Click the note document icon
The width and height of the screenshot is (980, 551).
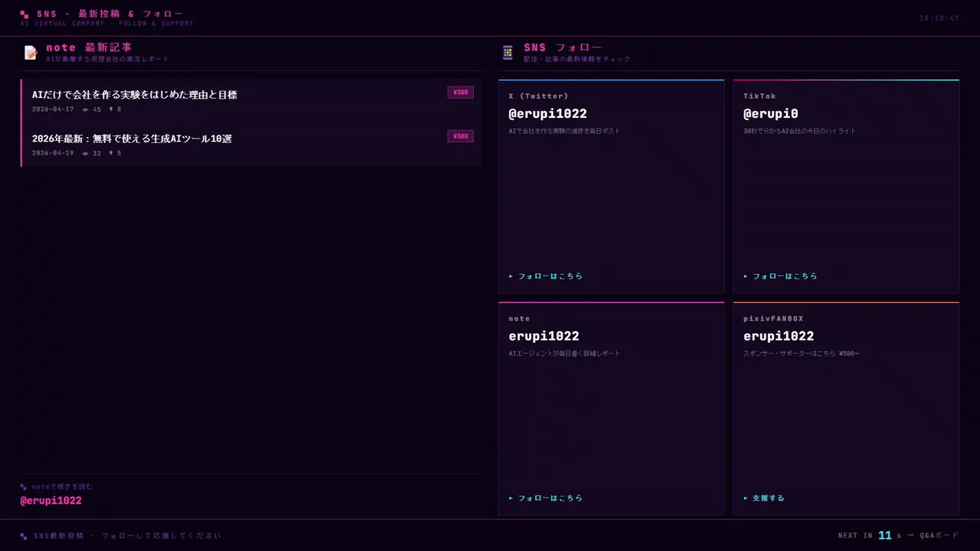tap(31, 53)
